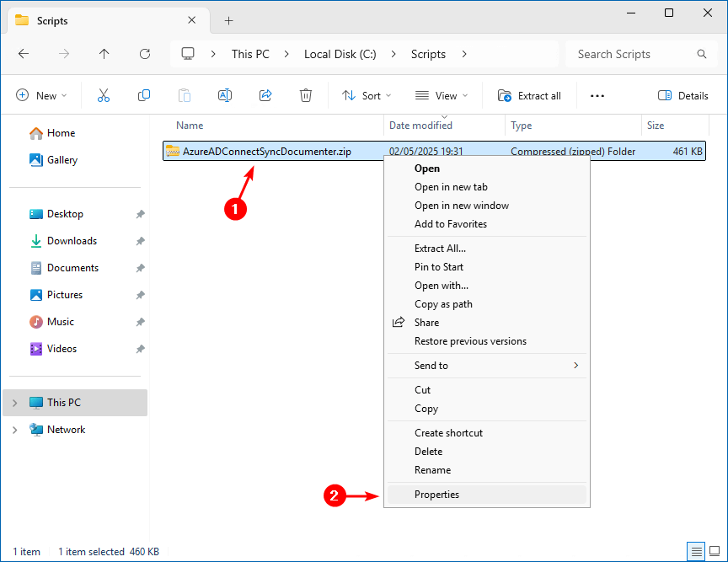The image size is (728, 562).
Task: Click the Extract all toolbar button
Action: click(x=529, y=95)
